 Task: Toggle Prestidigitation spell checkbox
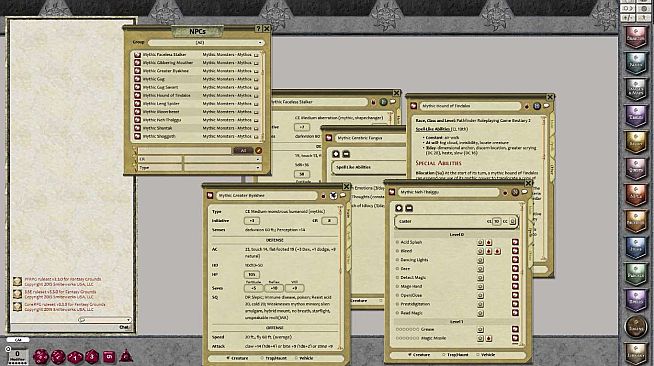click(397, 304)
